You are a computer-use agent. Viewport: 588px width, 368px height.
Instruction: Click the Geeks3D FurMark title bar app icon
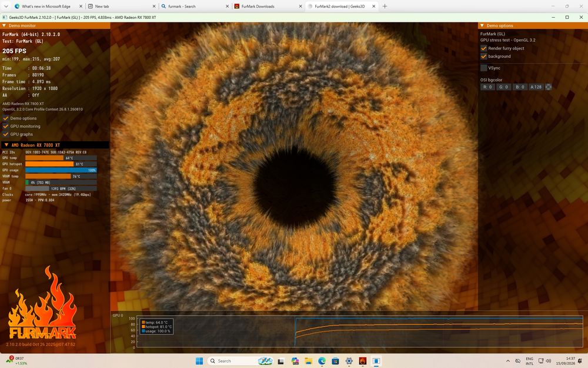point(5,17)
